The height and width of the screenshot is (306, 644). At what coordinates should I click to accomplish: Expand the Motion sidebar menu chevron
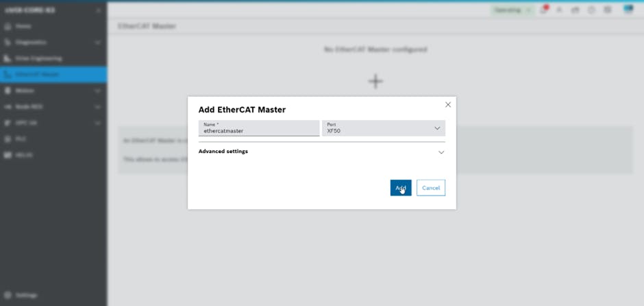coord(97,91)
